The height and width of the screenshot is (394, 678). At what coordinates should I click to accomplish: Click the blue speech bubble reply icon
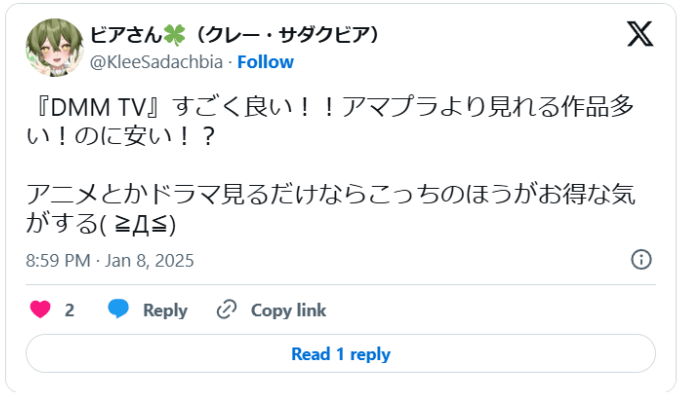pos(118,309)
